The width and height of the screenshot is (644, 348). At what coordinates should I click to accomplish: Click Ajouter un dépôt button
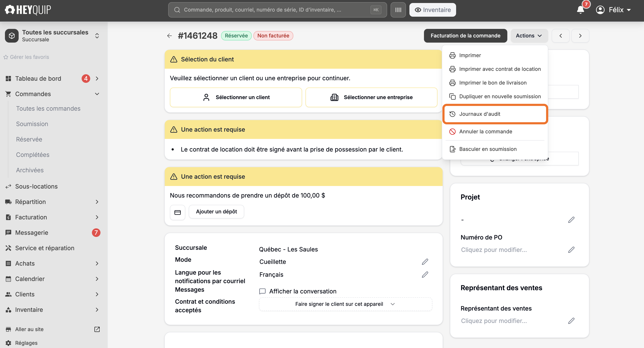click(217, 212)
